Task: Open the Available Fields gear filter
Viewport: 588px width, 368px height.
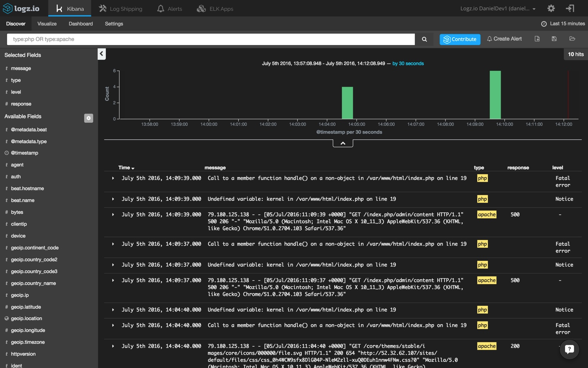Action: point(89,118)
